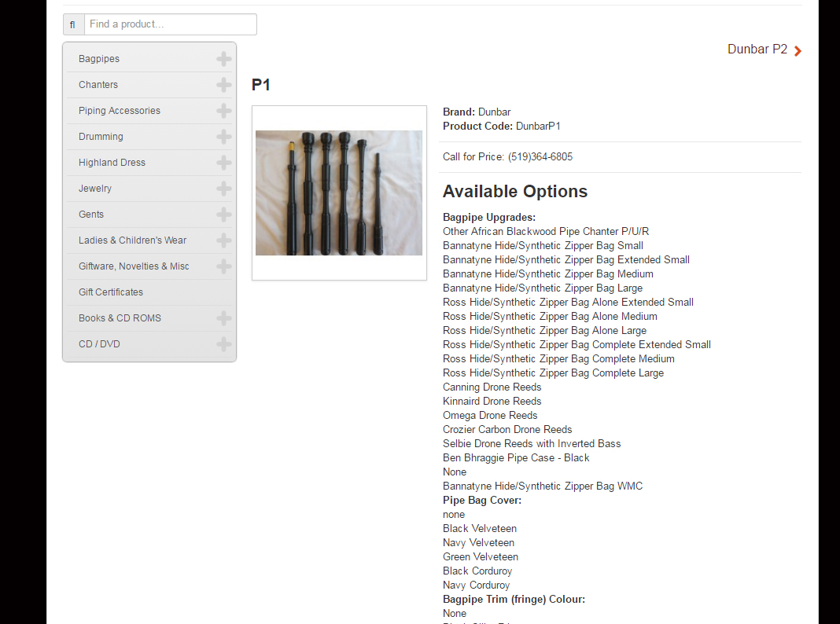The width and height of the screenshot is (840, 624).
Task: Click the Bagpipe Trim (fringe) Colour label
Action: pos(514,600)
